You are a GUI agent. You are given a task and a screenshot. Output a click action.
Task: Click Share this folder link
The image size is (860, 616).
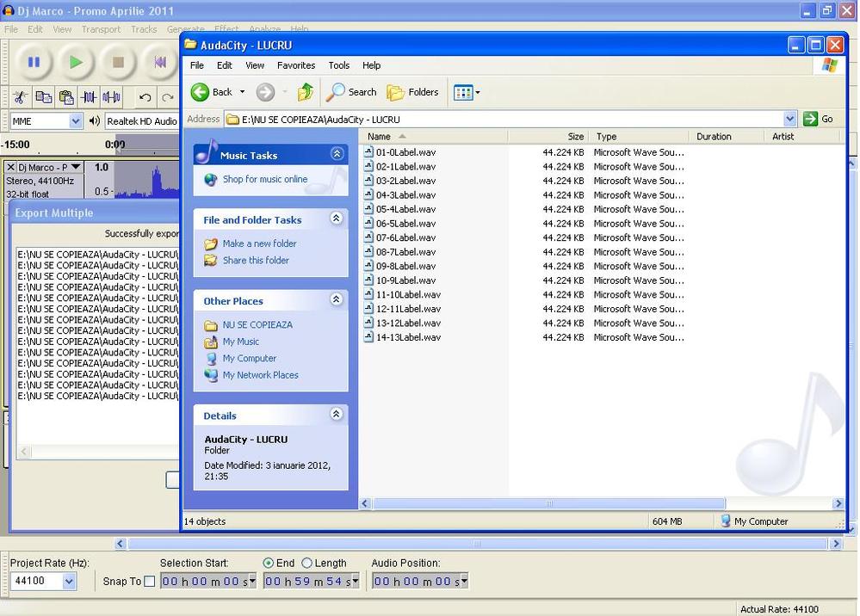click(256, 261)
